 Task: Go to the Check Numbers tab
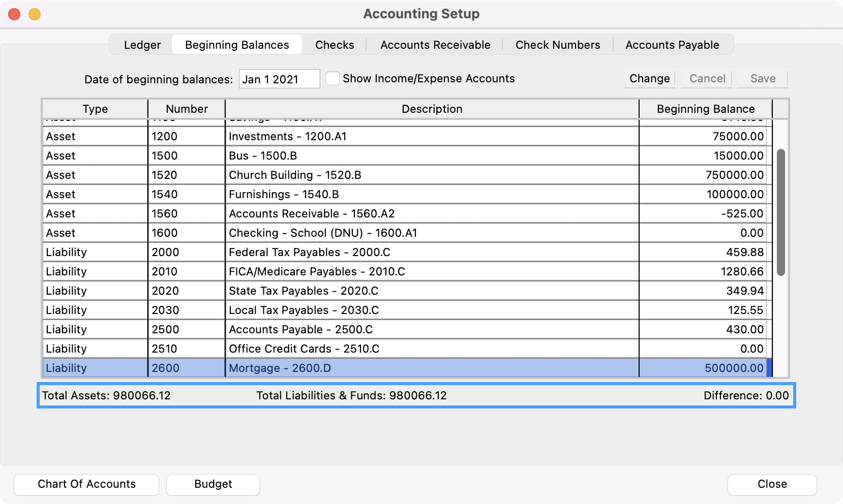pyautogui.click(x=557, y=45)
